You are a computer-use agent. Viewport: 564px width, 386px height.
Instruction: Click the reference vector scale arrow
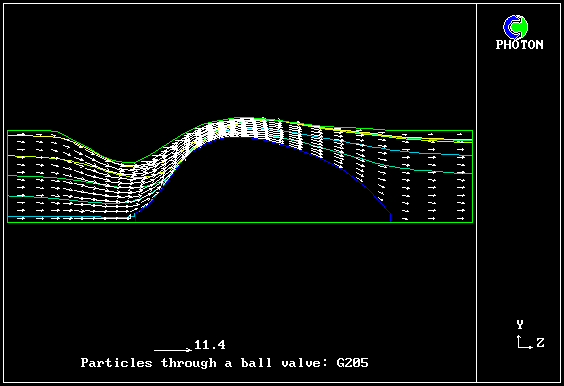pos(173,350)
